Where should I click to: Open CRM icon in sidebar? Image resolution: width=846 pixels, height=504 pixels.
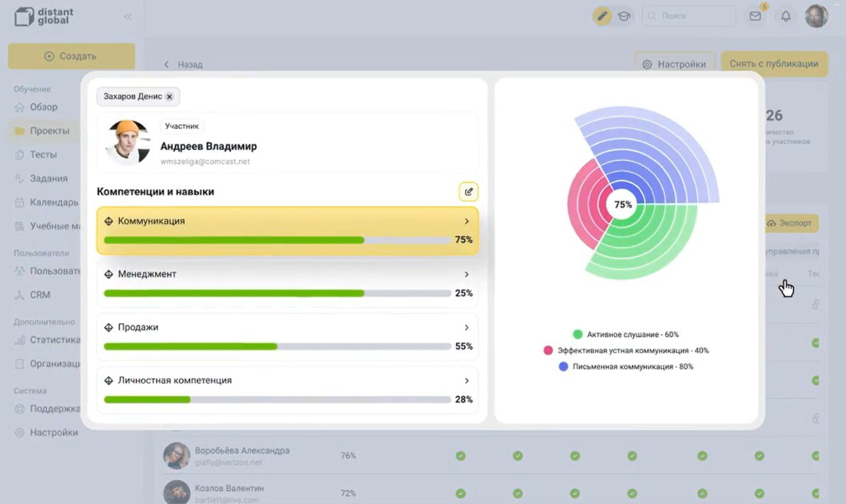[20, 295]
